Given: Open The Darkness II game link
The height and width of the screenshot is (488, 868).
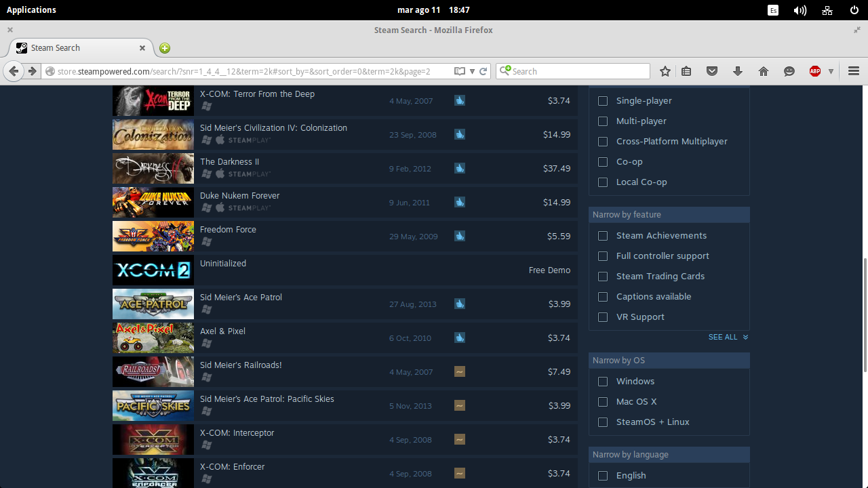Looking at the screenshot, I should (229, 162).
